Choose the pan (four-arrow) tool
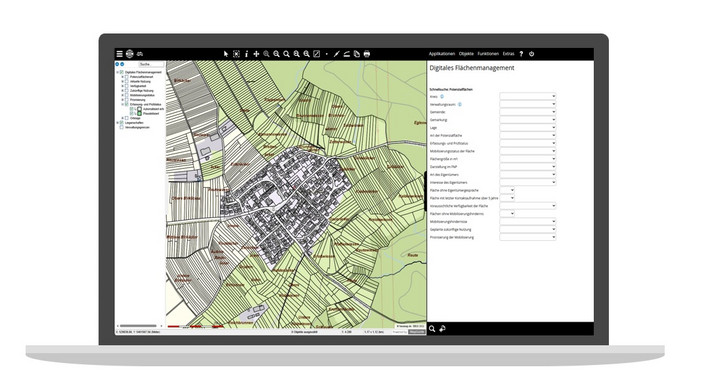 (x=256, y=54)
